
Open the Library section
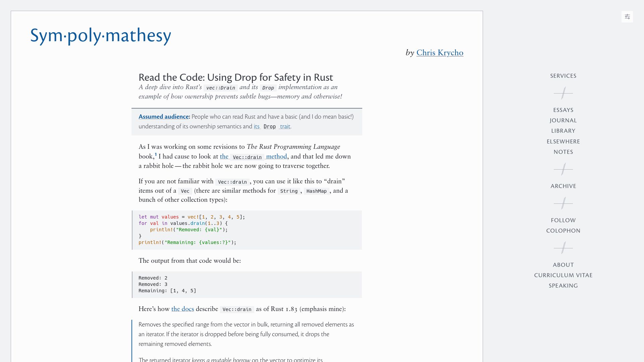click(563, 131)
